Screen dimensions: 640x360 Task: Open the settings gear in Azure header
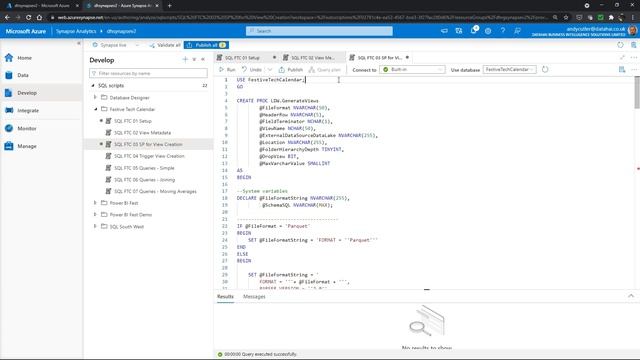(x=488, y=31)
